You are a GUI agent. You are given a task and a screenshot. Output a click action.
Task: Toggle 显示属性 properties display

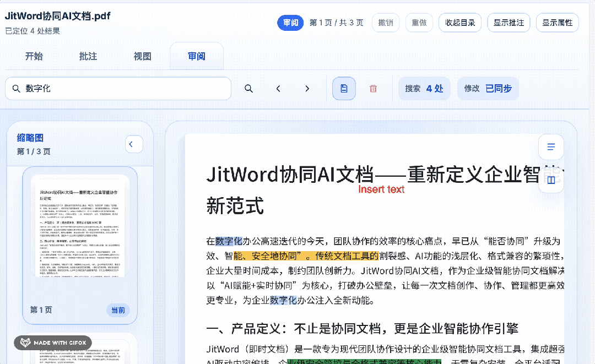[x=557, y=23]
